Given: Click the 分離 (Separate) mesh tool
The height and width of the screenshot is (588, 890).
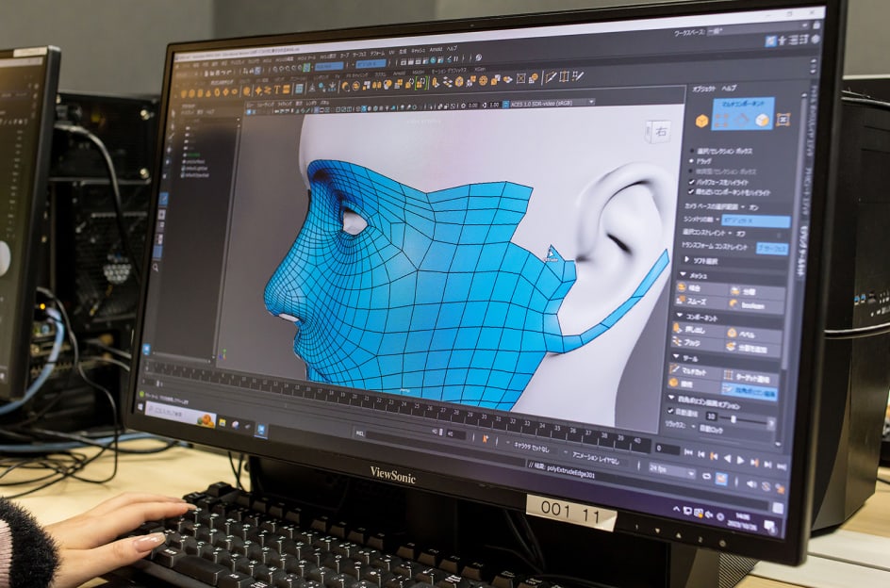Looking at the screenshot, I should [x=757, y=291].
